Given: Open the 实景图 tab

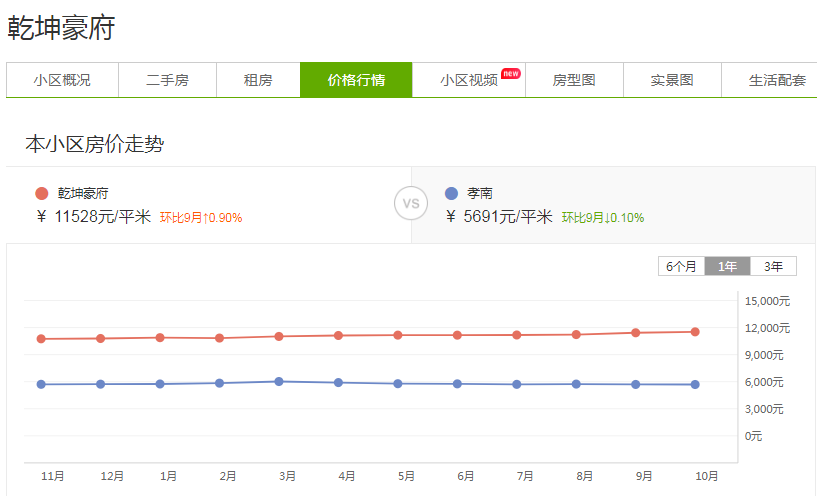Looking at the screenshot, I should (672, 80).
